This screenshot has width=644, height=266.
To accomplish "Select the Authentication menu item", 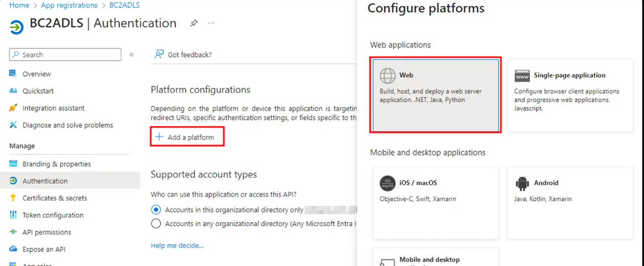I will click(70, 181).
